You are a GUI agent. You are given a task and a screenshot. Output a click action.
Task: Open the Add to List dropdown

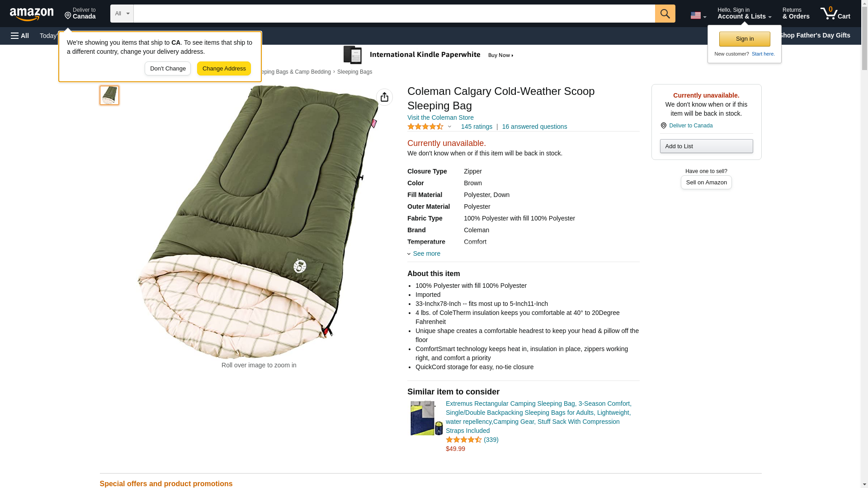pyautogui.click(x=706, y=146)
